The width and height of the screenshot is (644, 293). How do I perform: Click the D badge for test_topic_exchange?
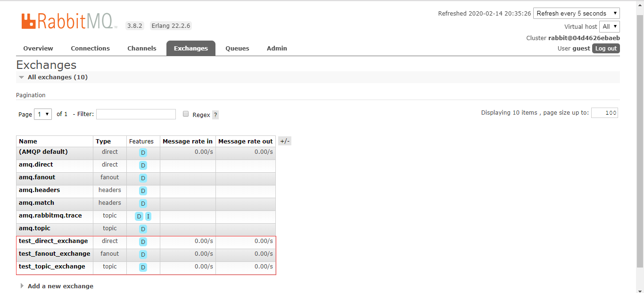(143, 268)
